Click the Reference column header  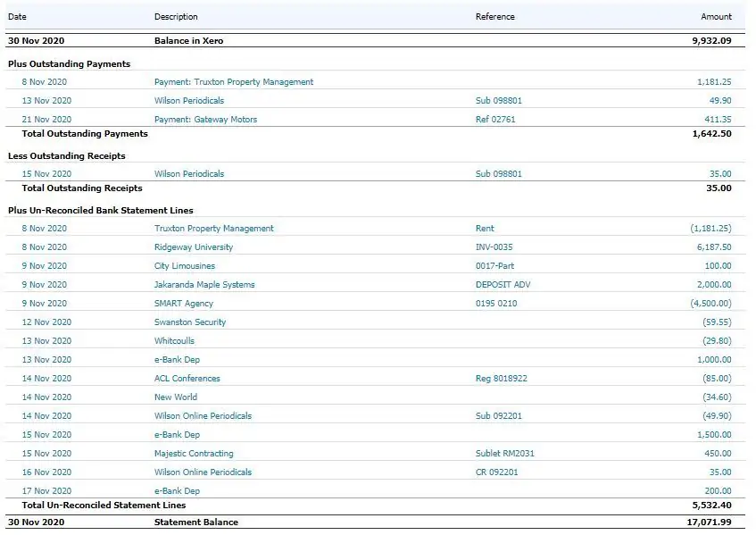pos(495,17)
